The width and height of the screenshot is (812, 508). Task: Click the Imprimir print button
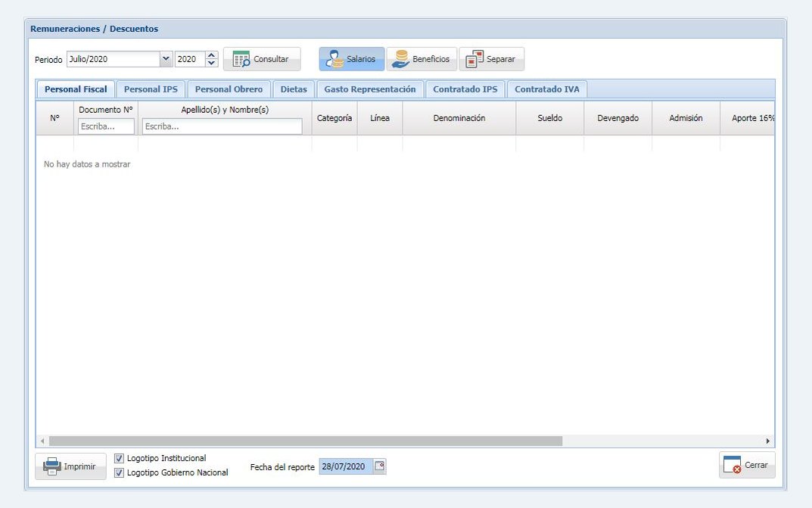pos(70,466)
